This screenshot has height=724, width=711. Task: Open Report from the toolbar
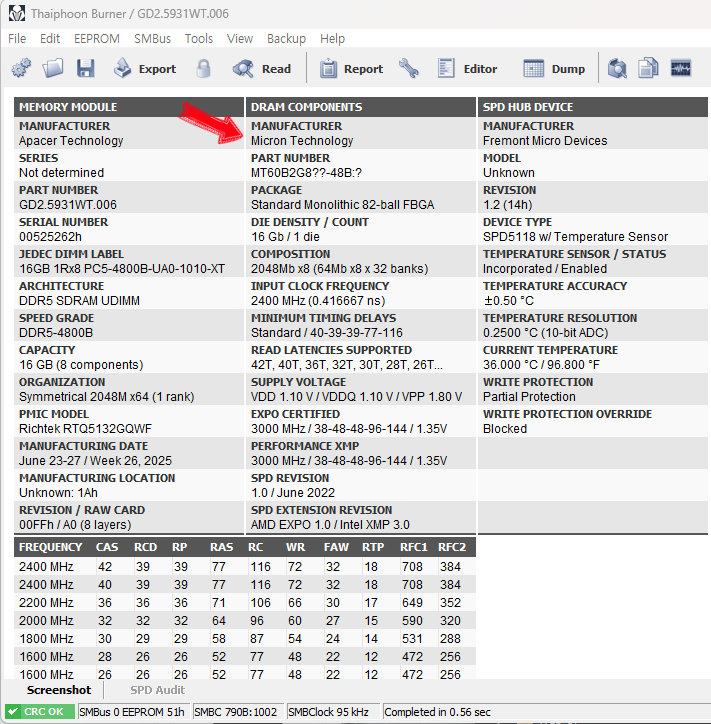(351, 68)
